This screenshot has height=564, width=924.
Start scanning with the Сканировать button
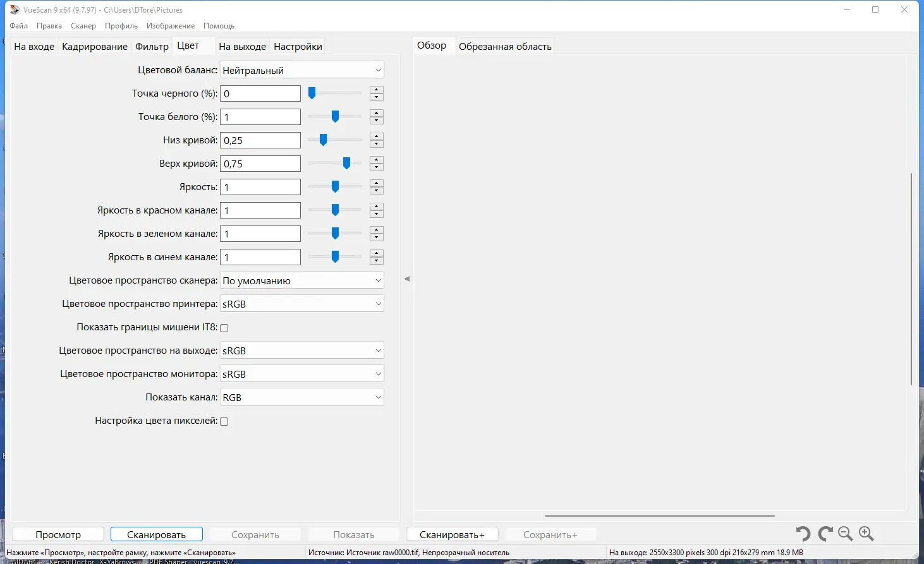tap(157, 534)
